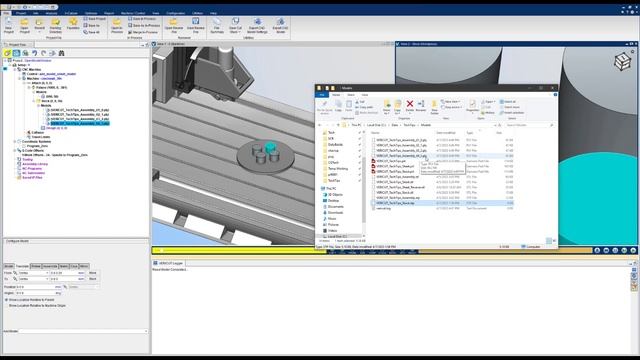Open the From combo box in Translate tab
Viewport: 640px width, 360px height.
click(33, 273)
